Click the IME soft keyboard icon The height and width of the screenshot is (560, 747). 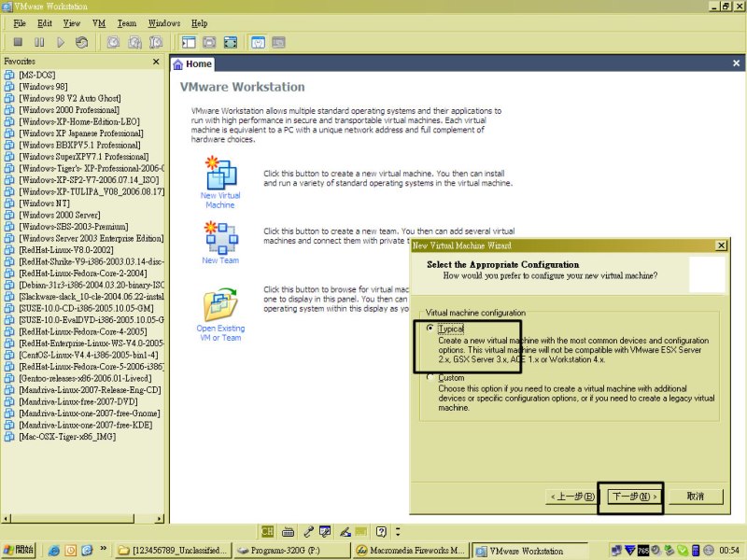(288, 531)
